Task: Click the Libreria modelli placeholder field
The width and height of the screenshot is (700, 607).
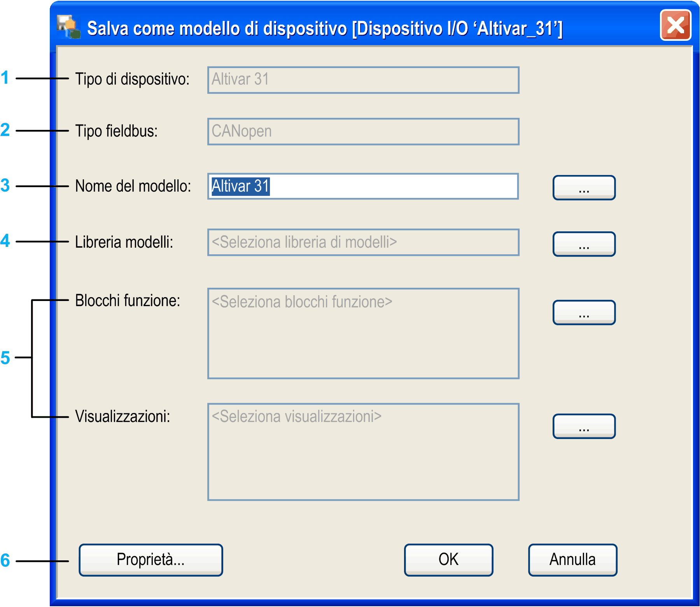Action: pos(363,242)
